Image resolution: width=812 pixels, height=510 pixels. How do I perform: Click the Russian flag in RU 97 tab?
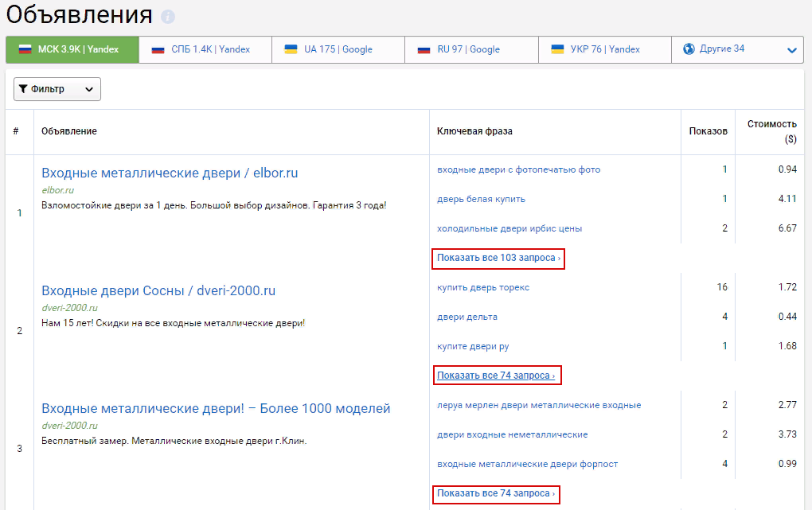click(424, 49)
